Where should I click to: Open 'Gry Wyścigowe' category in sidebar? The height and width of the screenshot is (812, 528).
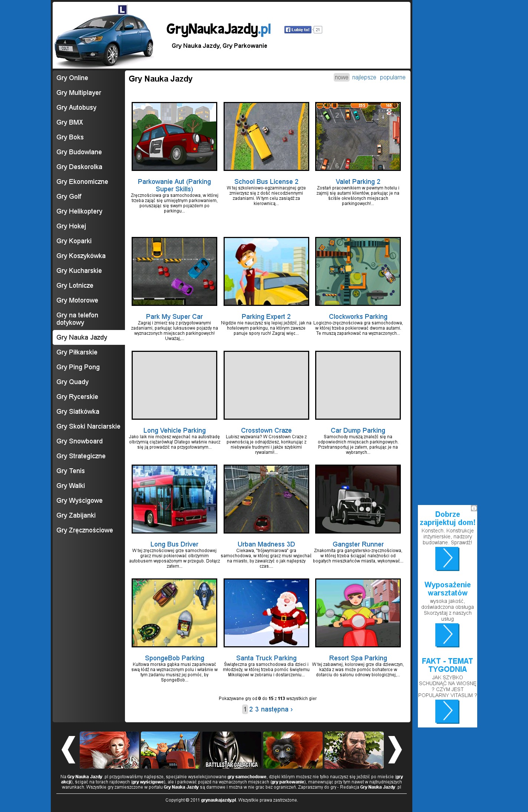pos(79,501)
